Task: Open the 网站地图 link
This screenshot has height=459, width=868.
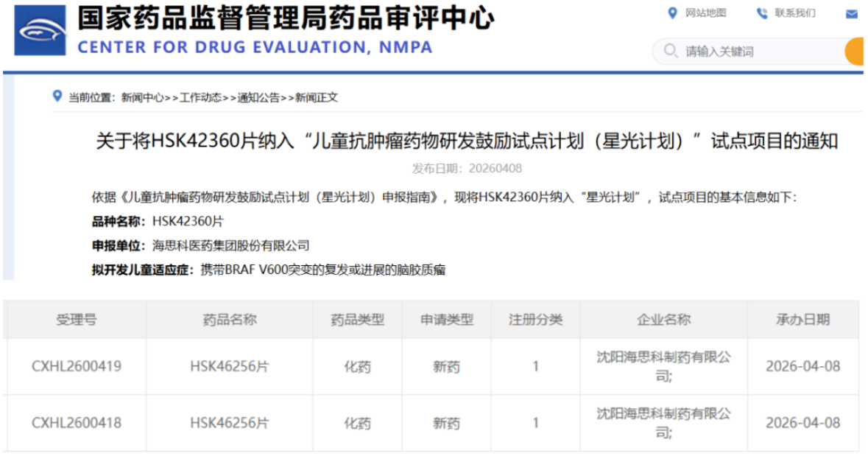Action: pos(705,13)
